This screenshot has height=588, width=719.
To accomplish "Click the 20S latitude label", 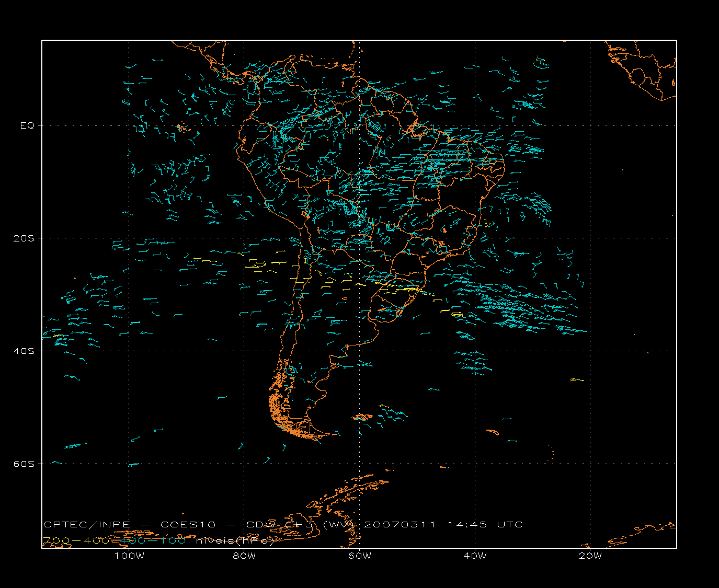I will tap(23, 238).
